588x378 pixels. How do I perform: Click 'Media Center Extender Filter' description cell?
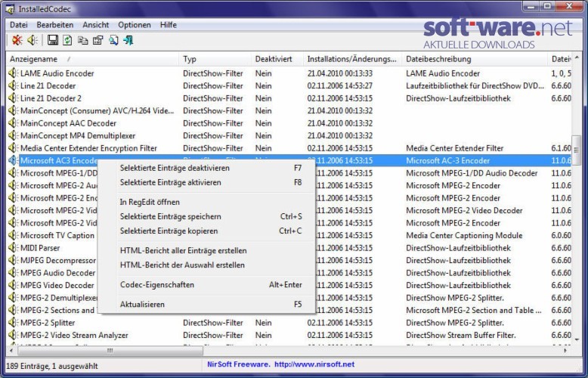pos(454,148)
